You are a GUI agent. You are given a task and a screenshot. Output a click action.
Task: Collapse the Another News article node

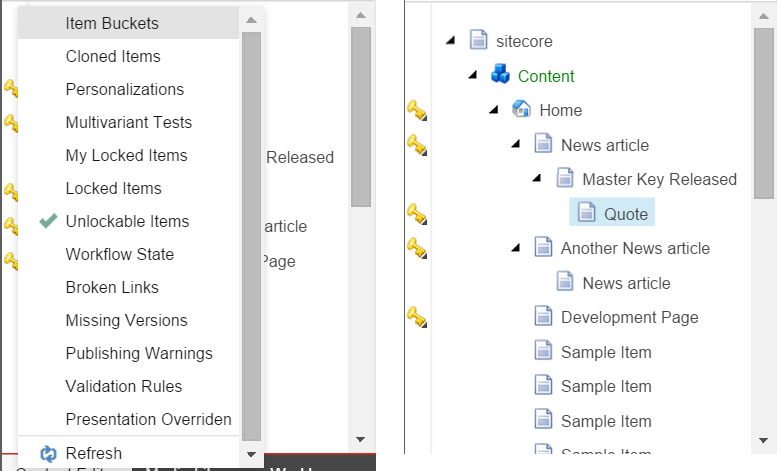(516, 247)
